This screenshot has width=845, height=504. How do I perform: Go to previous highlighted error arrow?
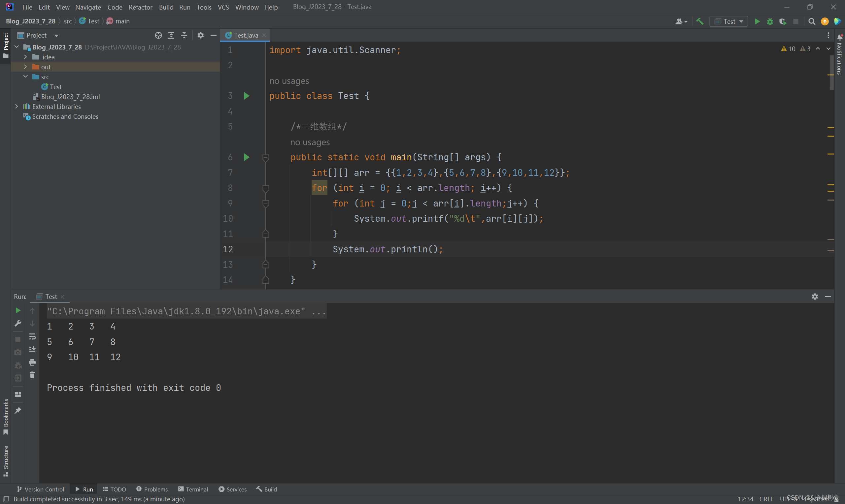pos(818,49)
